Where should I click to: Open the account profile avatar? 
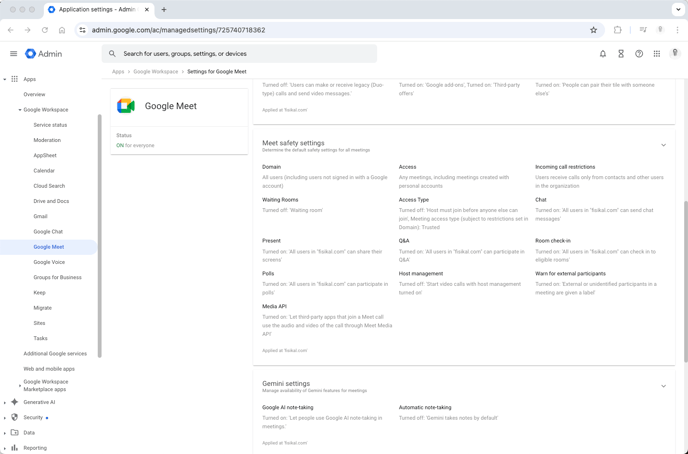point(675,53)
